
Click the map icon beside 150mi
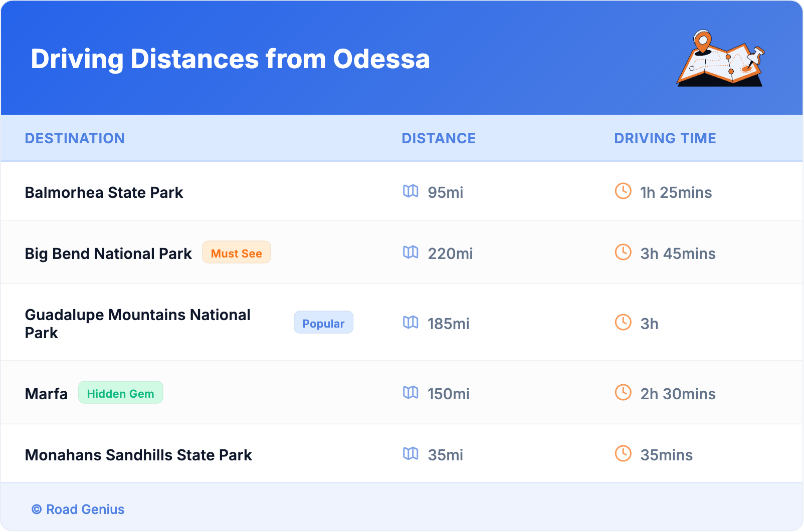[x=411, y=393]
